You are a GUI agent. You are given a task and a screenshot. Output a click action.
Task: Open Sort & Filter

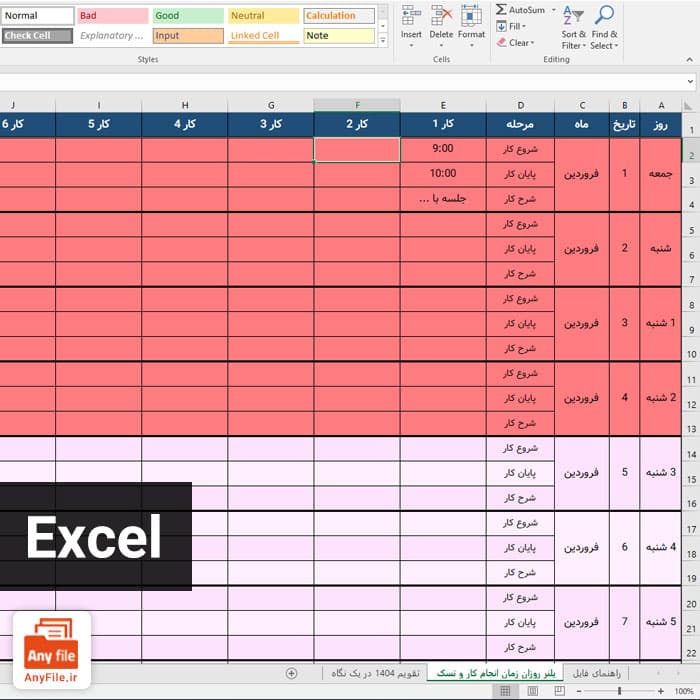click(x=573, y=27)
